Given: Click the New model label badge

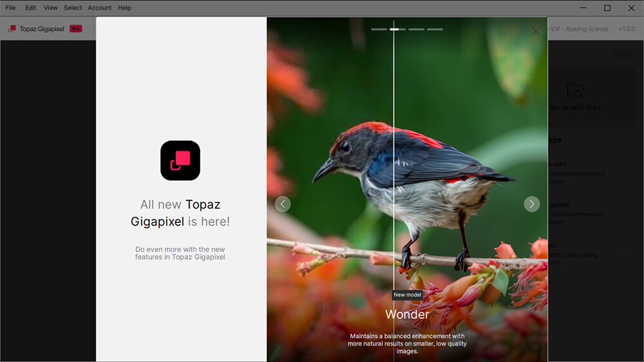Looking at the screenshot, I should (407, 295).
